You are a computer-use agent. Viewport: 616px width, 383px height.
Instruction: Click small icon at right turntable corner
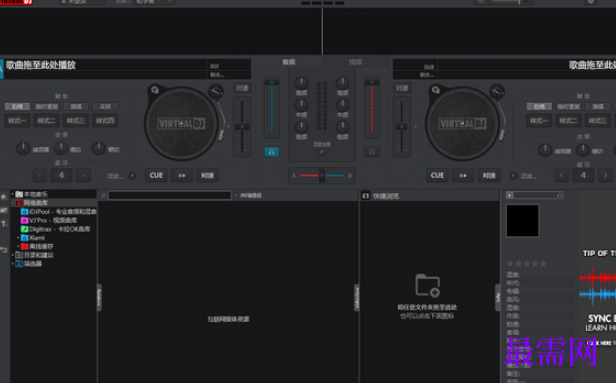[435, 90]
